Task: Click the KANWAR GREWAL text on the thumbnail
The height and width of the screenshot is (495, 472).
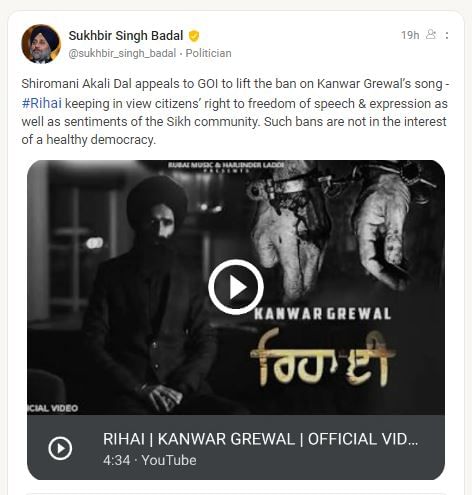Action: click(x=322, y=314)
